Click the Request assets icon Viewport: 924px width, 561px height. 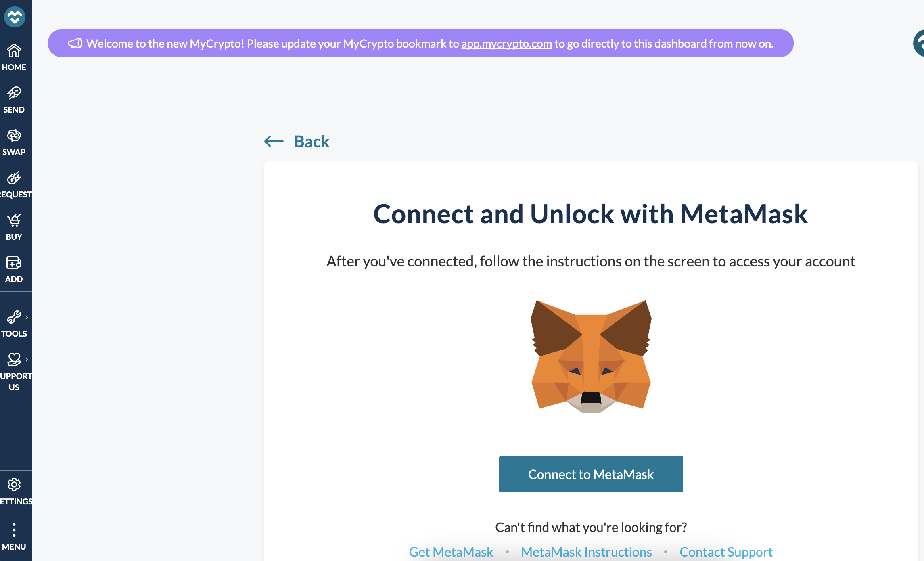tap(14, 178)
